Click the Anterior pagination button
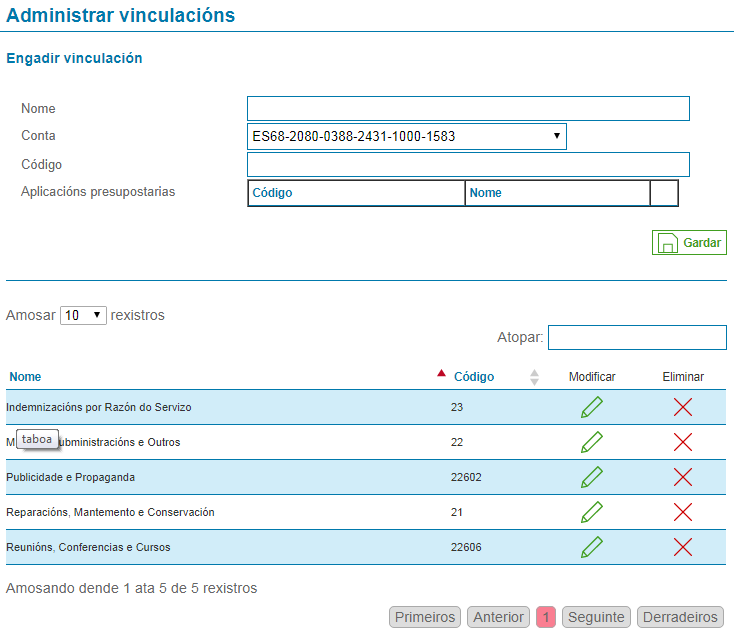The image size is (734, 635). click(x=499, y=617)
